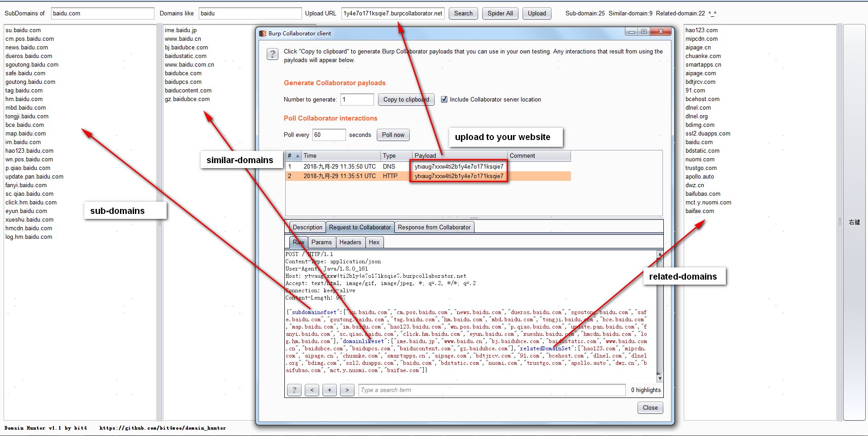Click the Number to generate field
The height and width of the screenshot is (436, 868).
(357, 99)
